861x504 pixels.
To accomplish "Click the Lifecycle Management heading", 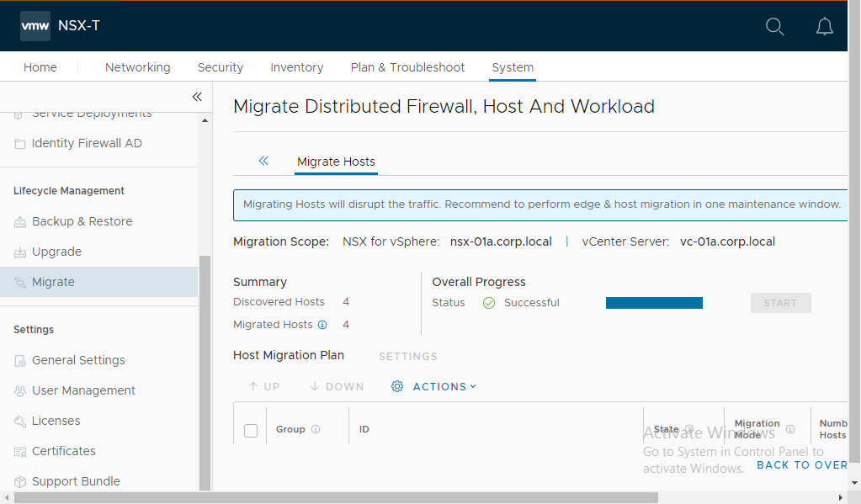I will pyautogui.click(x=69, y=190).
